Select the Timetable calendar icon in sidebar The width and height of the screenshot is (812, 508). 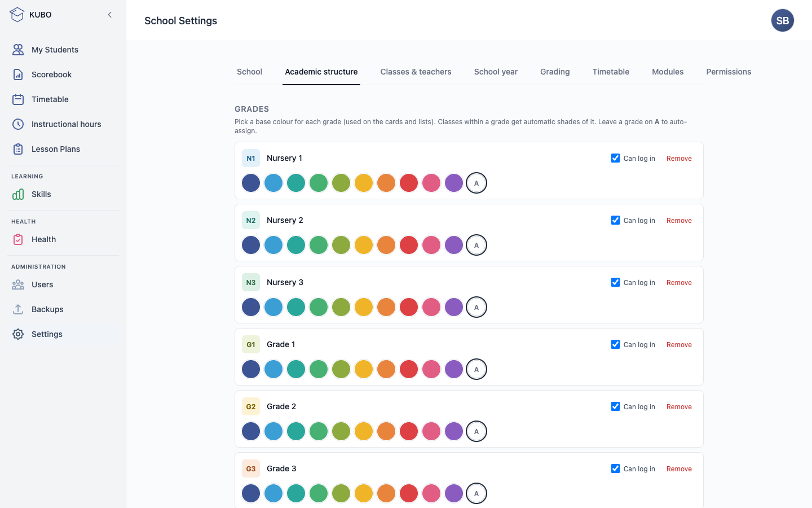18,99
